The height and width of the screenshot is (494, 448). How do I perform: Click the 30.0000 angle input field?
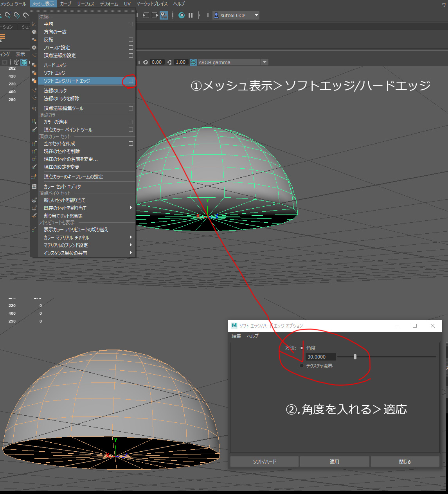[x=320, y=357]
